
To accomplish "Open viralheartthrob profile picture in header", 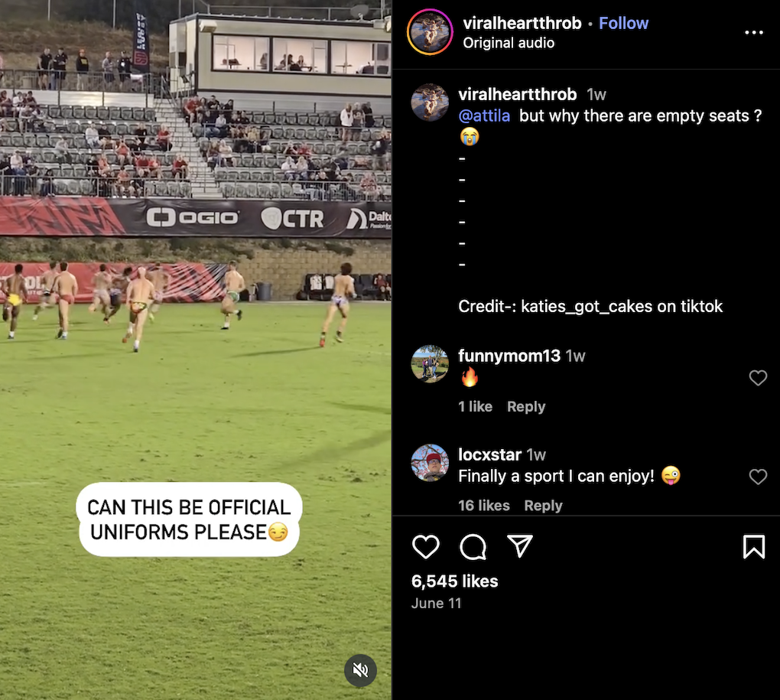I will click(430, 32).
